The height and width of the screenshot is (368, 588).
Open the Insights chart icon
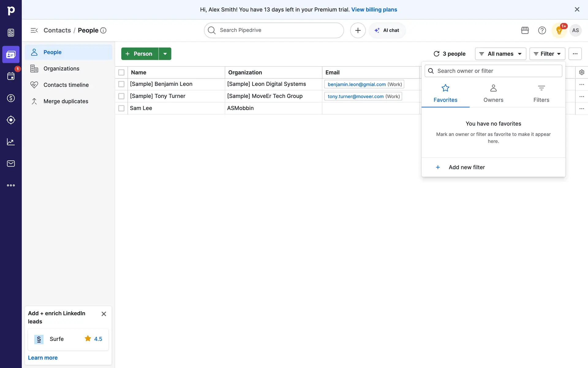[11, 142]
